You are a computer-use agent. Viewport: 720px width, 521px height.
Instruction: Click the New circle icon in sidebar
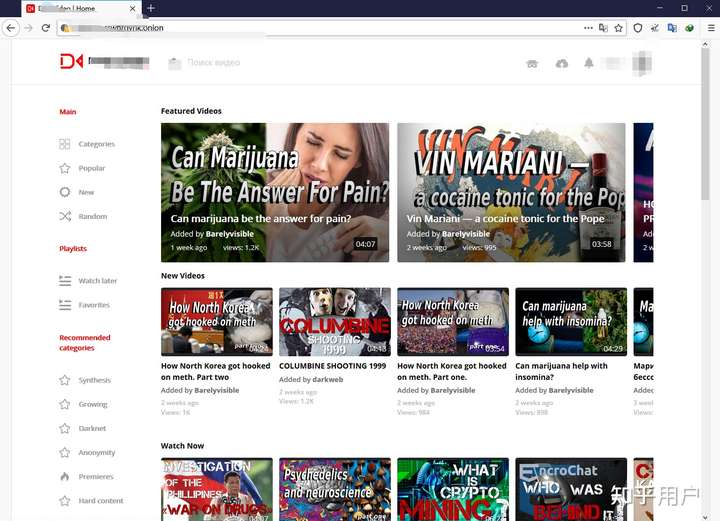point(65,192)
